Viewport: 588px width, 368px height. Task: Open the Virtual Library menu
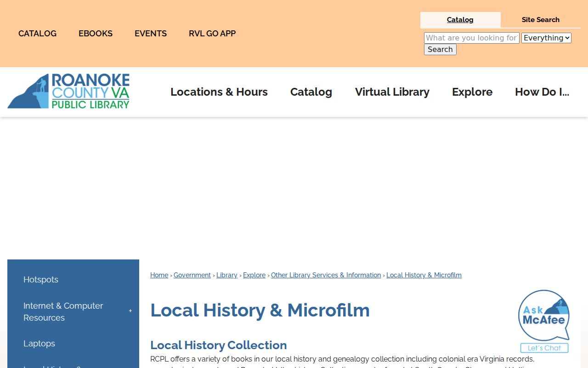coord(392,92)
